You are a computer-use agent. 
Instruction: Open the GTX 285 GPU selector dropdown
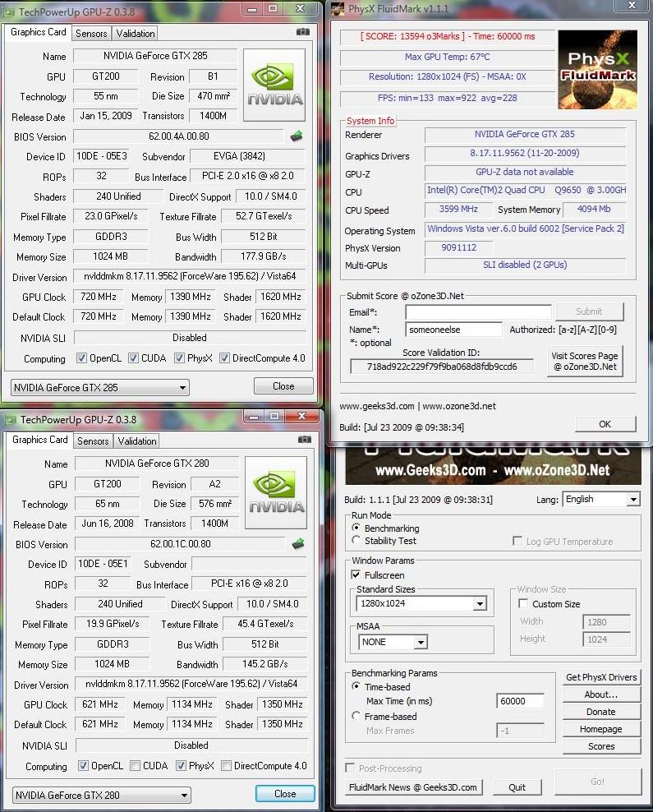click(100, 387)
